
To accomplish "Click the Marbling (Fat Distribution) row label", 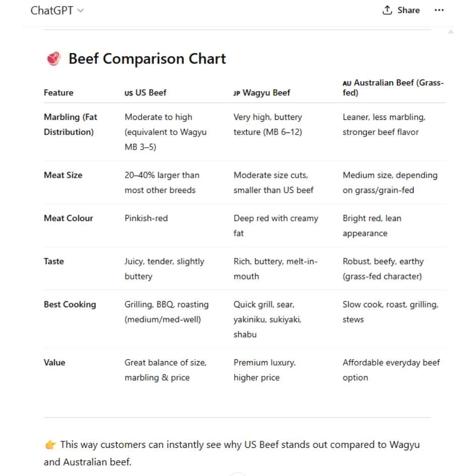I will [x=71, y=124].
